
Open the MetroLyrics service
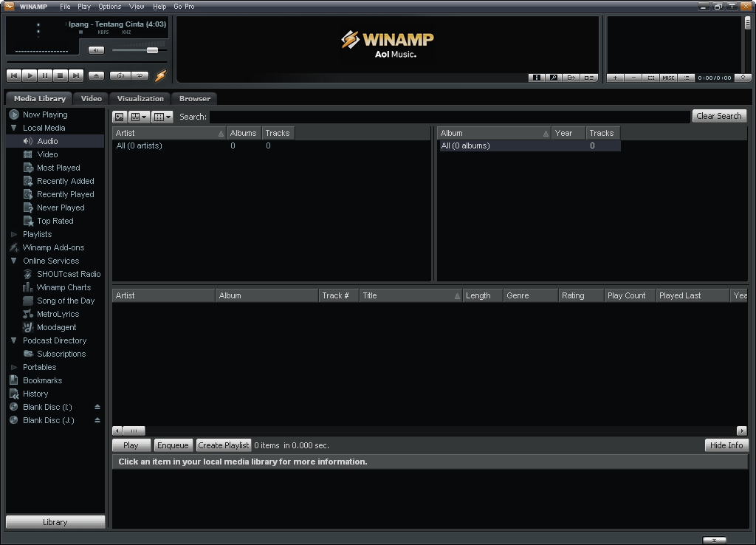tap(58, 314)
